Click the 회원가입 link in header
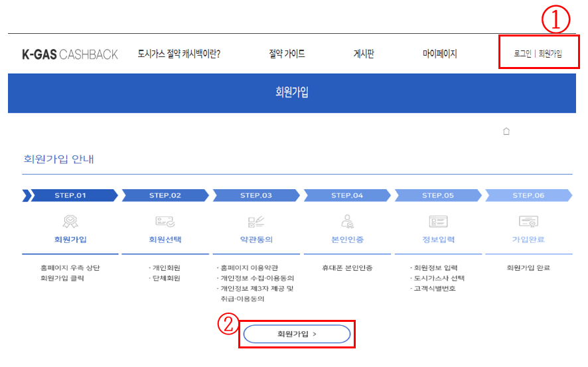588x367 pixels. [550, 54]
